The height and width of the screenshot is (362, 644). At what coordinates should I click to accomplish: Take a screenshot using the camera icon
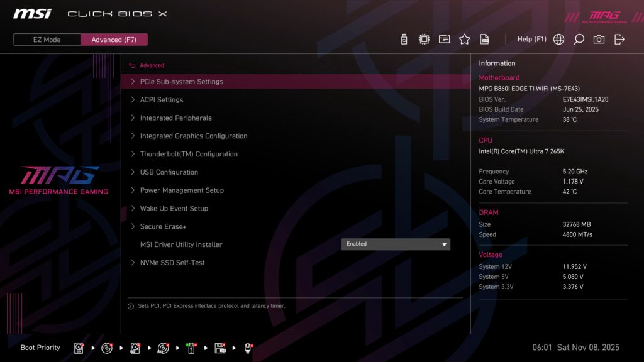pyautogui.click(x=599, y=39)
